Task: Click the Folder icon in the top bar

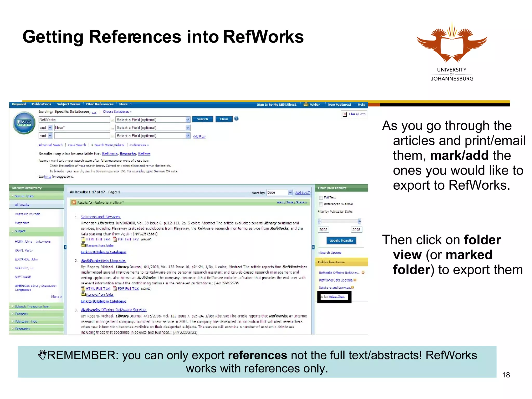Action: coord(306,104)
